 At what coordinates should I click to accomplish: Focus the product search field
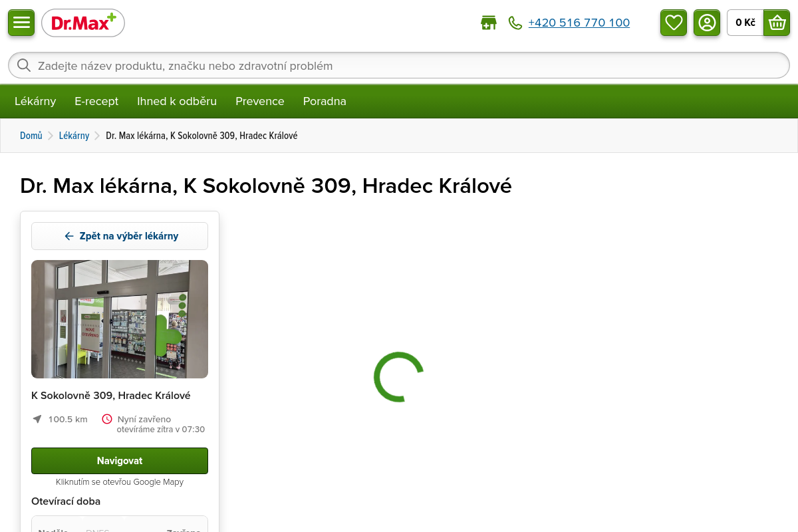pyautogui.click(x=399, y=65)
